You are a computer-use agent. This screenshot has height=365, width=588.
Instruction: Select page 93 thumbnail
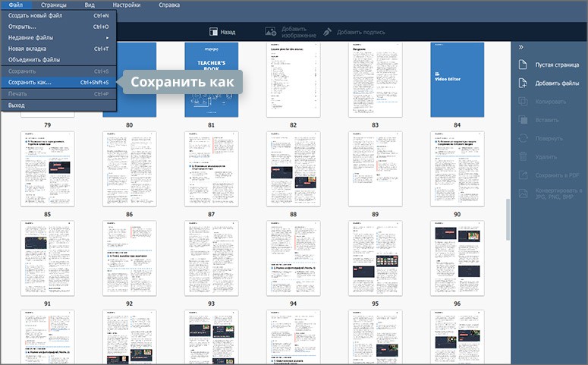click(x=212, y=258)
